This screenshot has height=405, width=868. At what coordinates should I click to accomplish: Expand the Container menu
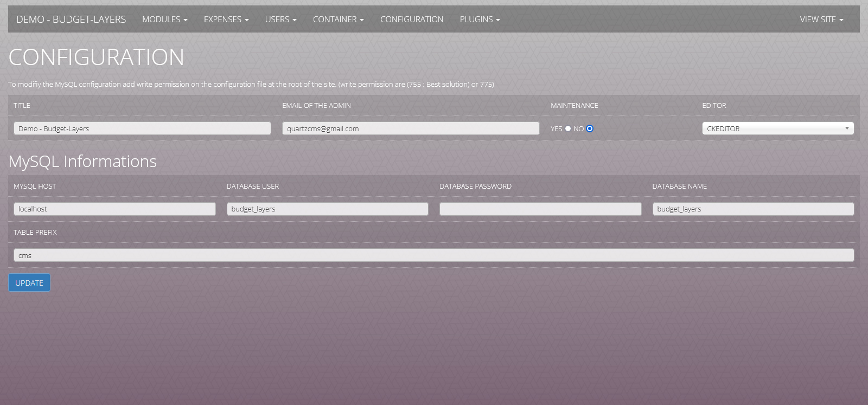coord(338,20)
